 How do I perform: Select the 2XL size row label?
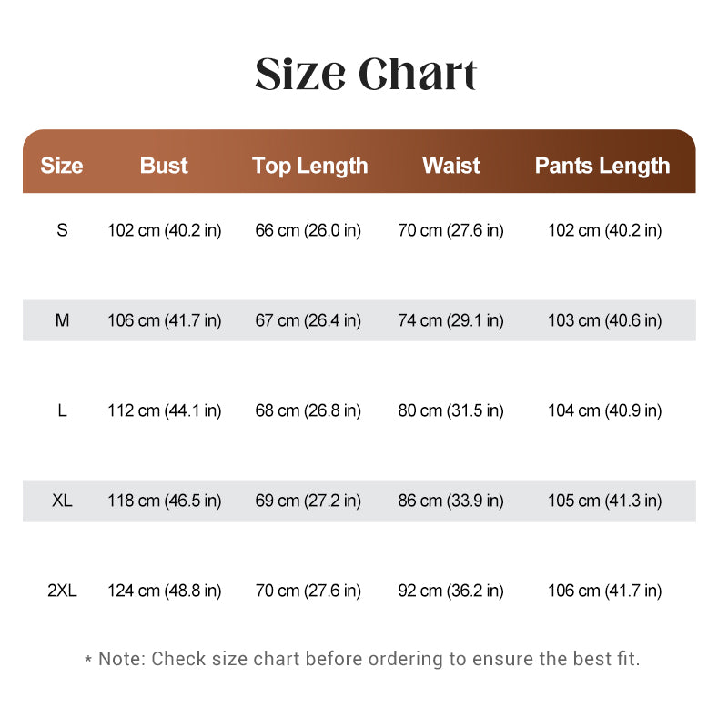[62, 591]
